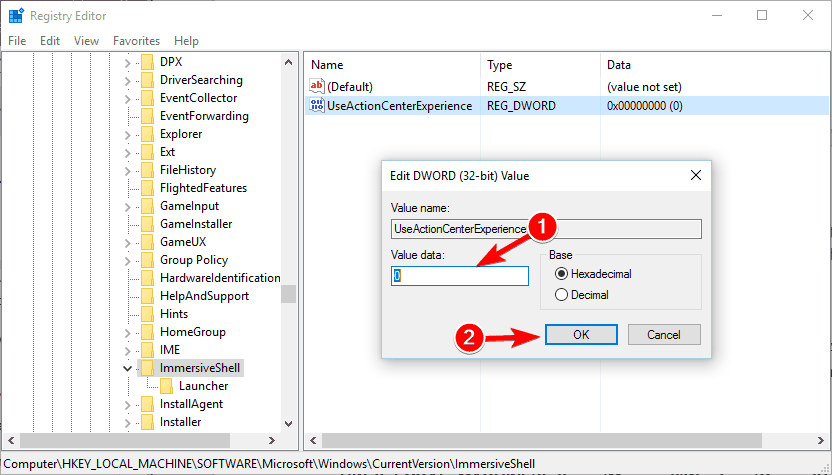
Task: Click the tree pane vertical scrollbar thumb
Action: [x=288, y=293]
